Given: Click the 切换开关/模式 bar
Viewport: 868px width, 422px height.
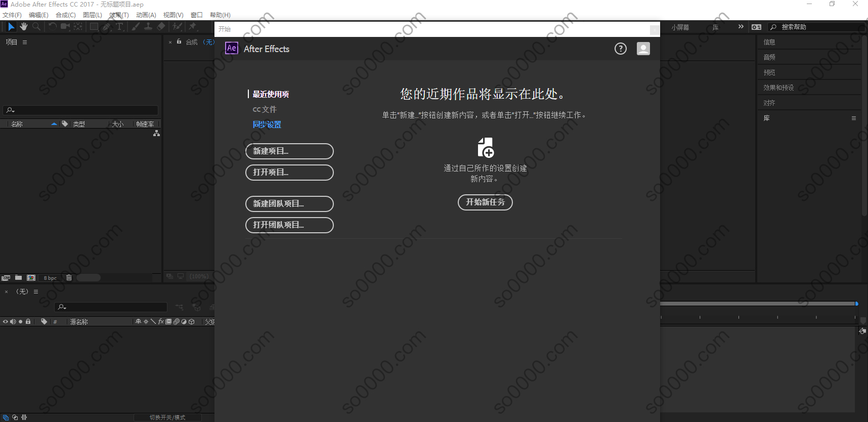Looking at the screenshot, I should (167, 417).
